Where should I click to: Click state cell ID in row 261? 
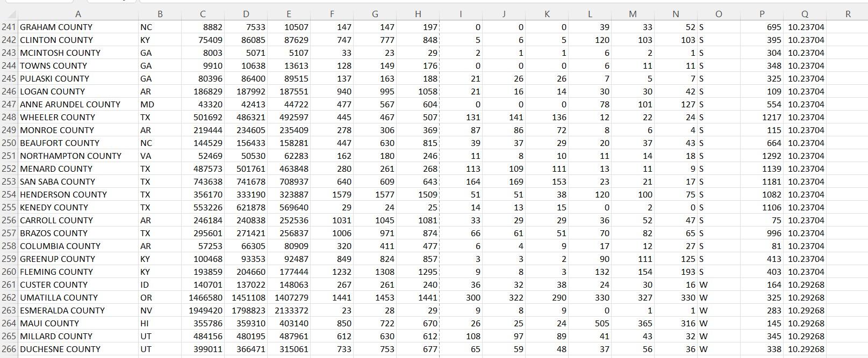(160, 284)
